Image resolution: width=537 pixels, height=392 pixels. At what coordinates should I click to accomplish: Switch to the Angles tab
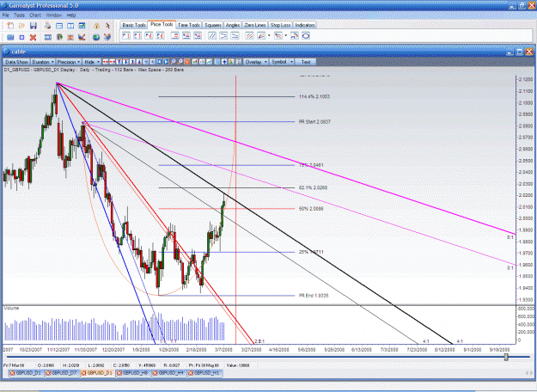[233, 25]
